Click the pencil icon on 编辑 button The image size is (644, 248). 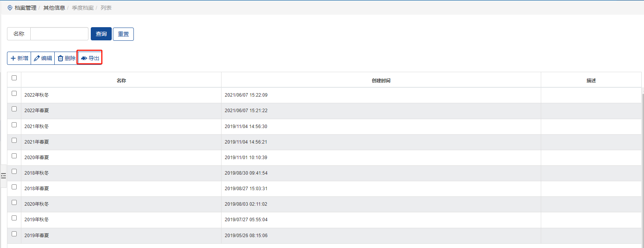[37, 58]
